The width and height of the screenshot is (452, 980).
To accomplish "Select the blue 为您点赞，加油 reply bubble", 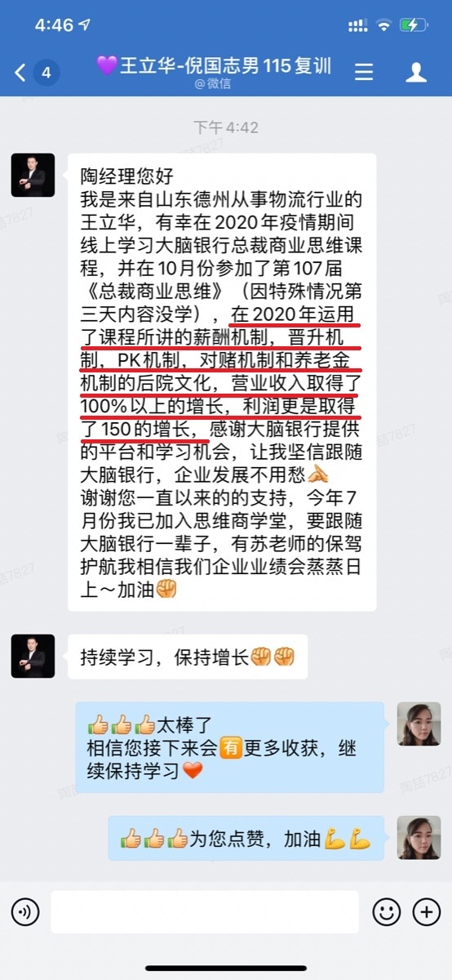I will coord(246,838).
